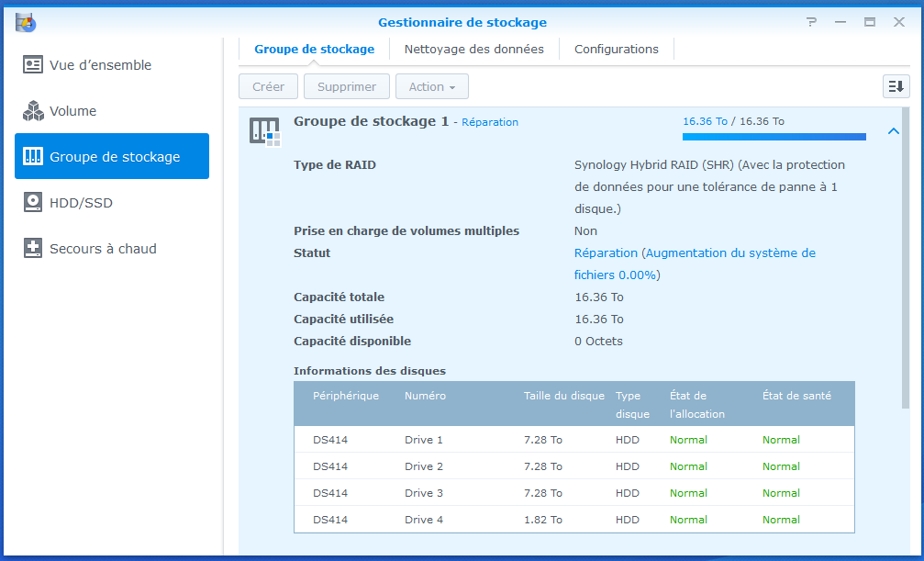
Task: Select the Volume cubes icon
Action: click(33, 111)
